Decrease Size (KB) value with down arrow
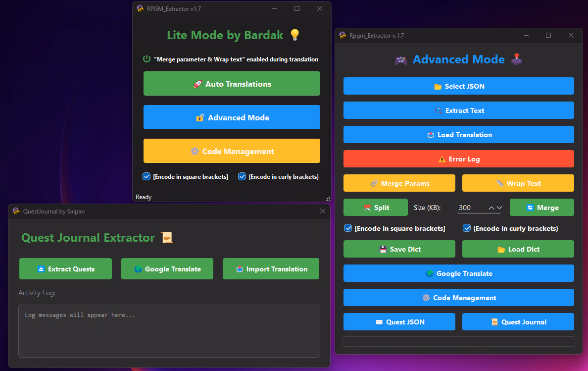Viewport: 588px width, 371px height. pos(499,208)
